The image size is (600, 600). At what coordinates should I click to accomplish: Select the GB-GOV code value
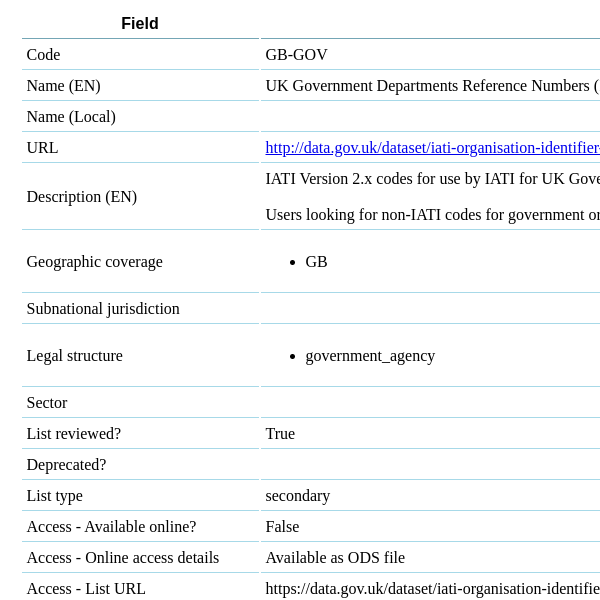pos(296,55)
